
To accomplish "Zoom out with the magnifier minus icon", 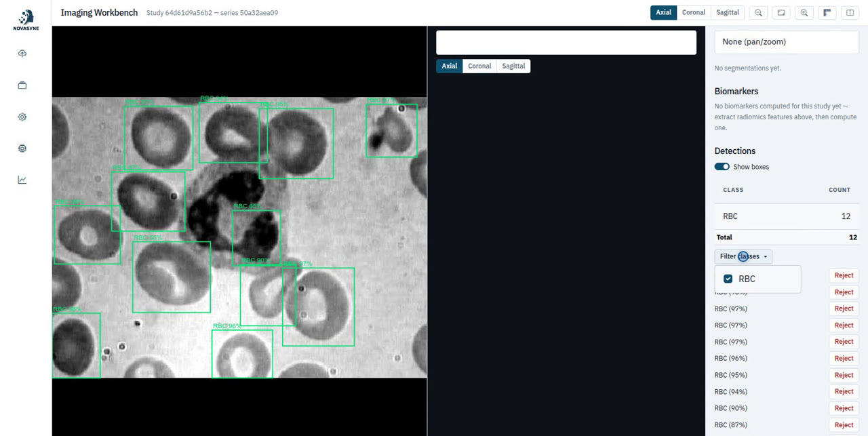I will click(759, 13).
